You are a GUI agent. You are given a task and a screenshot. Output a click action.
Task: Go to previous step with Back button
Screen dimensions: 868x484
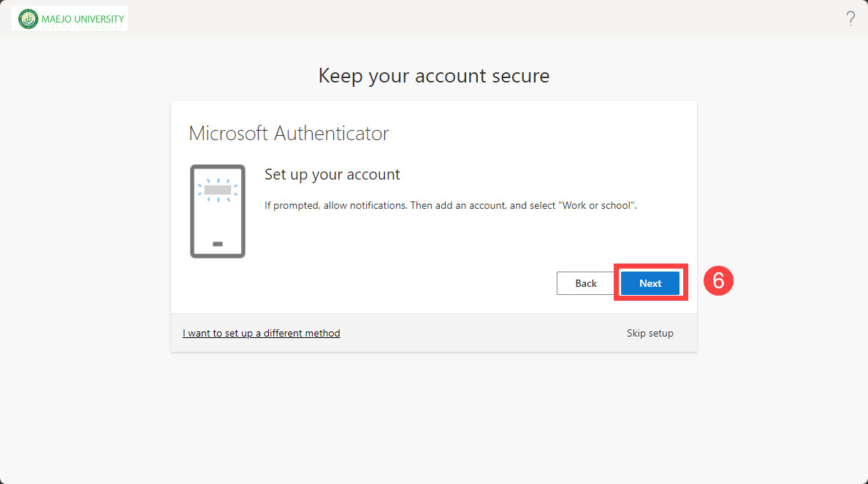[586, 283]
